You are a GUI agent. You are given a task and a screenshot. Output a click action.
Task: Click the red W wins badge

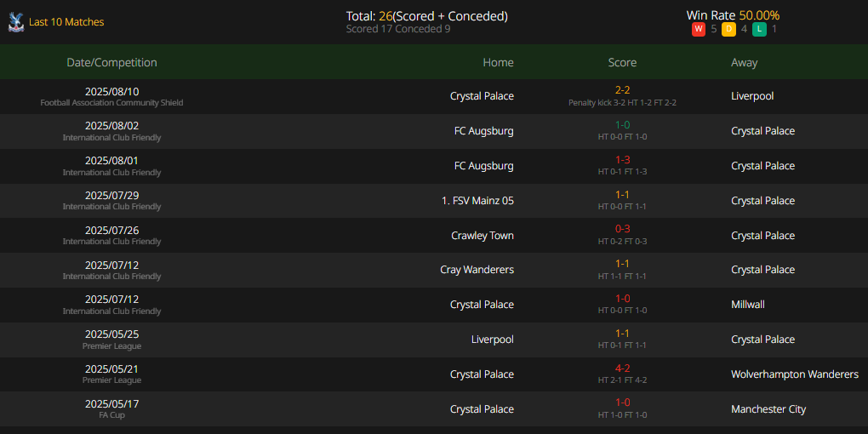coord(698,29)
